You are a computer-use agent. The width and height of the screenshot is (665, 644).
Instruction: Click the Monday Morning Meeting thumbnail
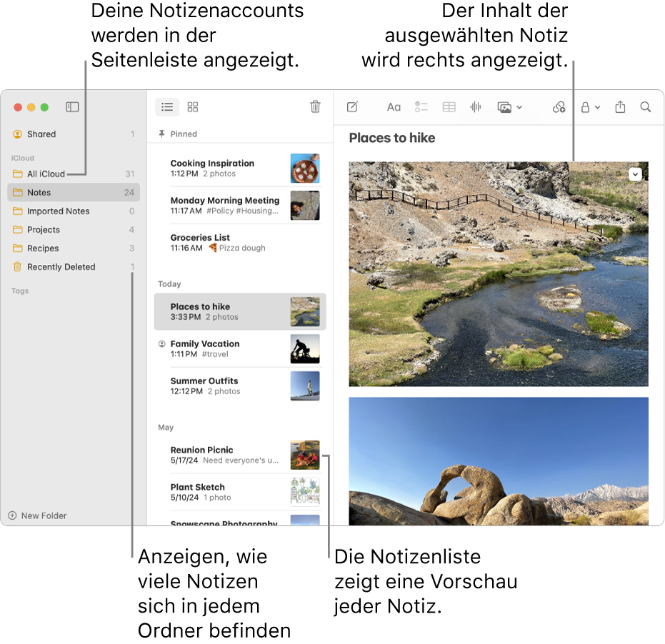tap(305, 206)
